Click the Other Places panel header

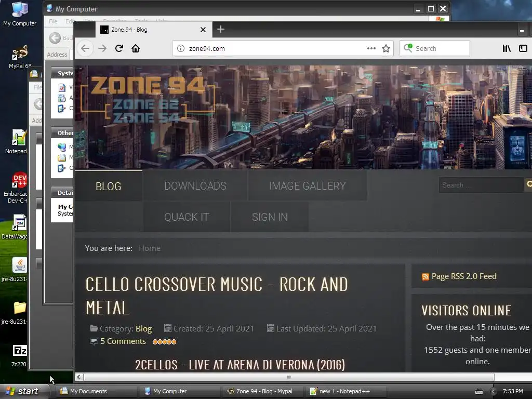(62, 132)
